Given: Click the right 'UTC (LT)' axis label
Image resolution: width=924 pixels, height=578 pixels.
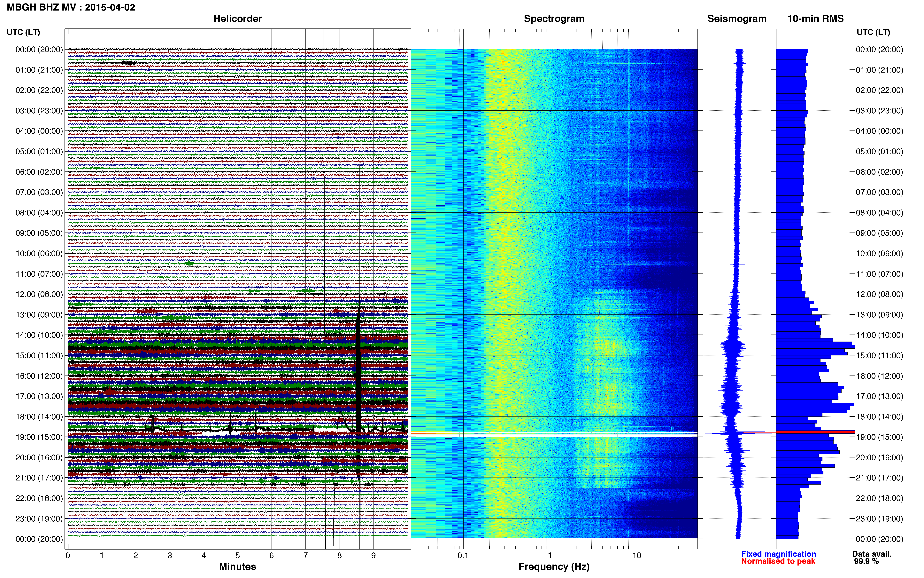Looking at the screenshot, I should (x=873, y=32).
